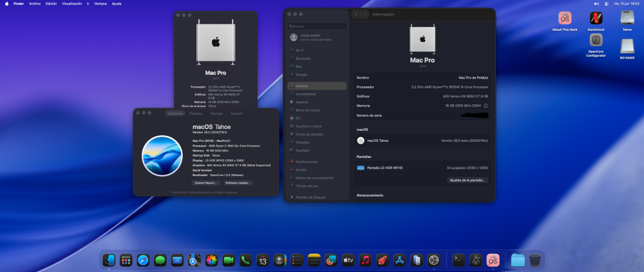The image size is (644, 272).
Task: Launch Apple TV from the dock
Action: coord(348,260)
